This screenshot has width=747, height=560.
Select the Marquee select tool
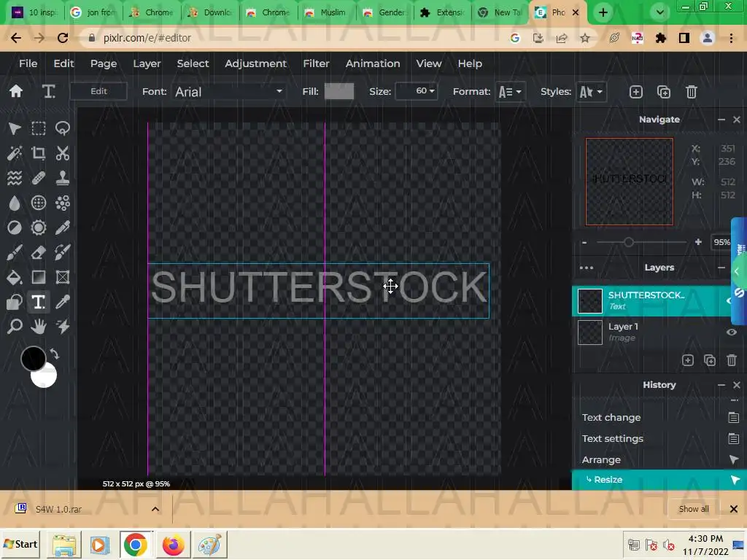point(39,128)
